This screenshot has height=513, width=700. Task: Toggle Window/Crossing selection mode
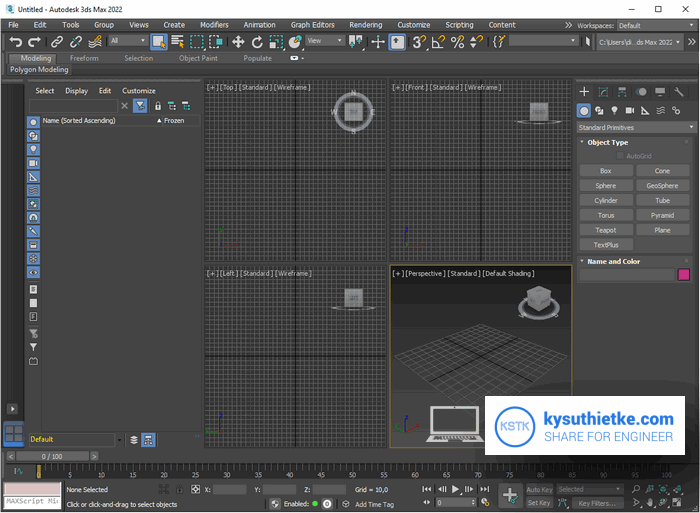(216, 42)
